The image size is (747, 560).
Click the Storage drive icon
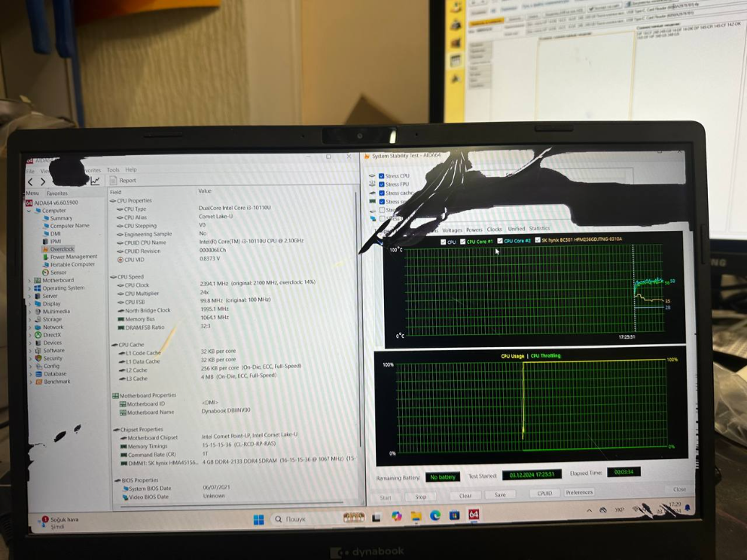(x=38, y=319)
